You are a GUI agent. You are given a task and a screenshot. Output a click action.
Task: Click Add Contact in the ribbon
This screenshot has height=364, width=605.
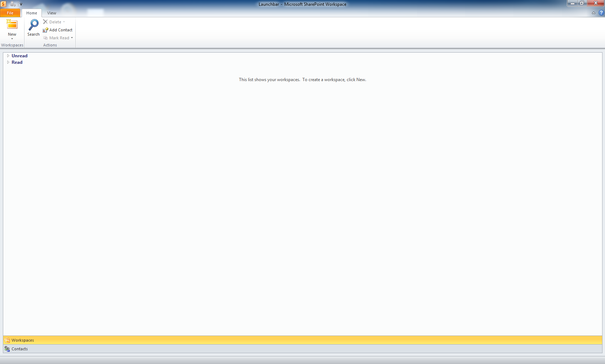coord(58,30)
